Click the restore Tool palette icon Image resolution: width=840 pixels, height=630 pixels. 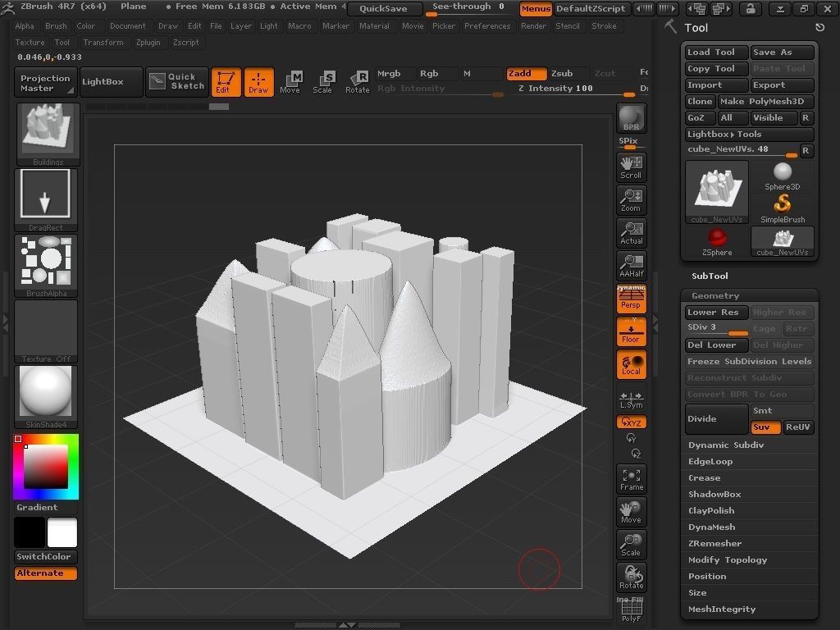(819, 27)
